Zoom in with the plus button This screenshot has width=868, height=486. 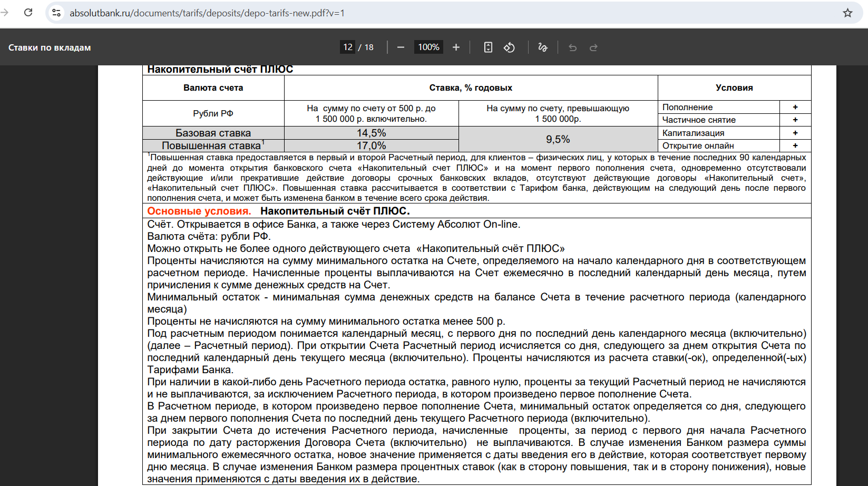(x=456, y=47)
